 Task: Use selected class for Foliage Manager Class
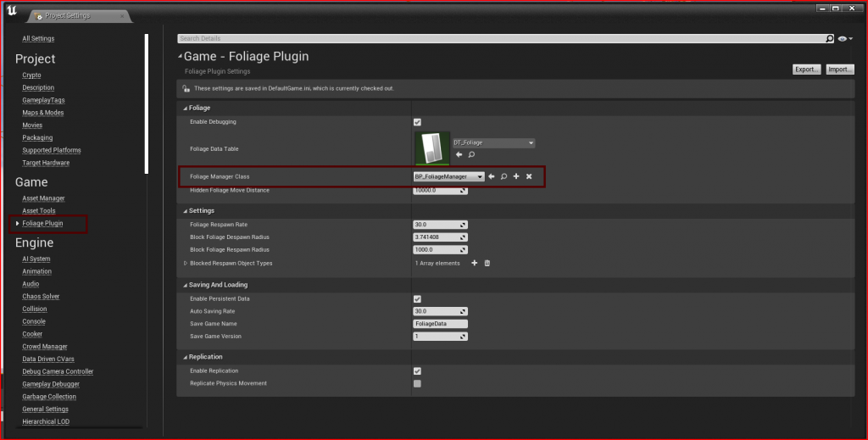coord(491,176)
